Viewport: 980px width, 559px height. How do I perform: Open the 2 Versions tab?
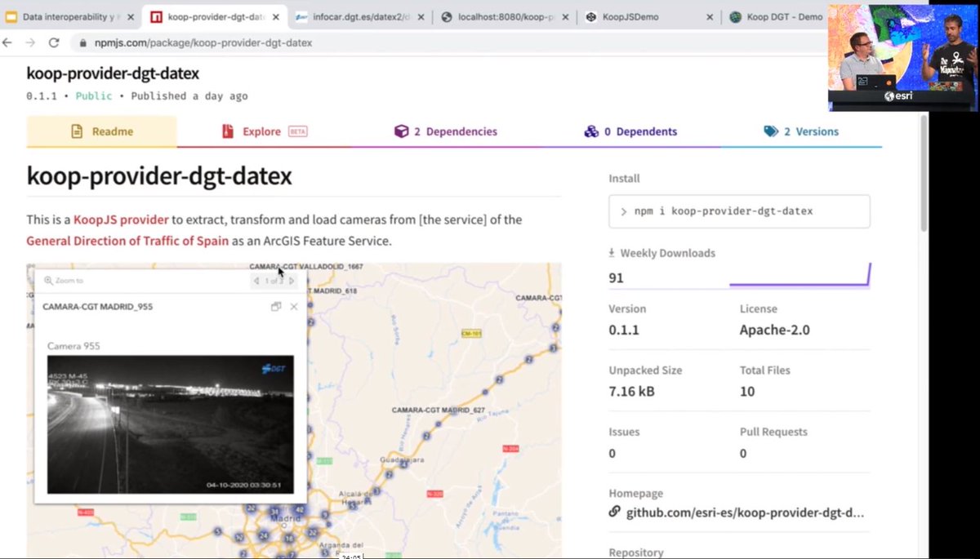pyautogui.click(x=801, y=131)
